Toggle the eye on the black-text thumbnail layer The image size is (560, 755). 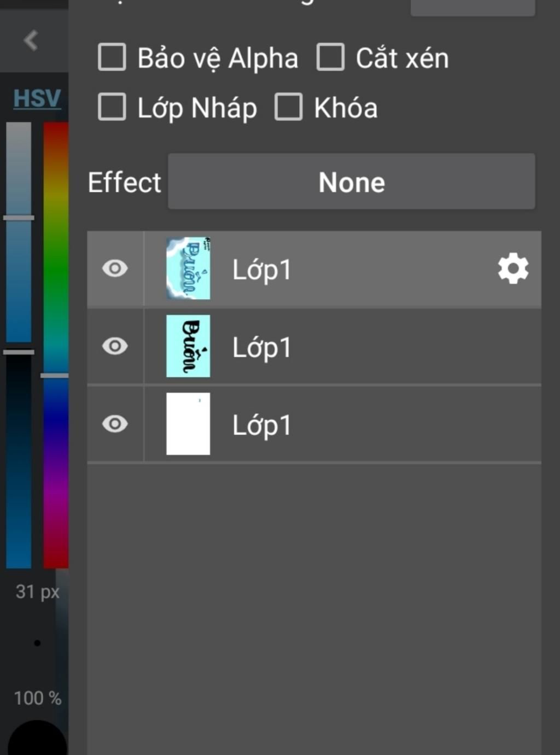115,346
